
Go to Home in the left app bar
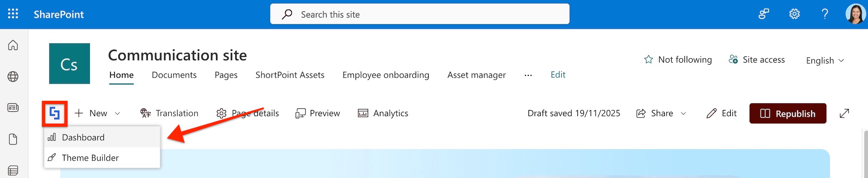(13, 45)
